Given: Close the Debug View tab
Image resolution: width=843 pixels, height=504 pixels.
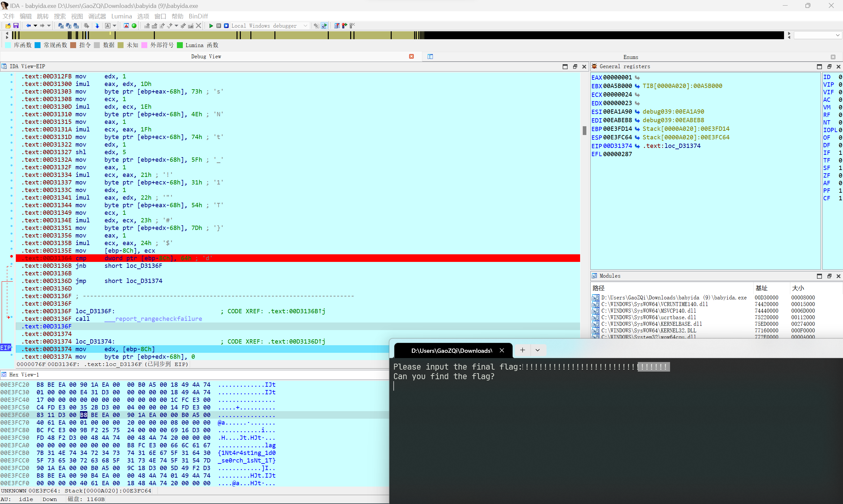Looking at the screenshot, I should tap(411, 56).
